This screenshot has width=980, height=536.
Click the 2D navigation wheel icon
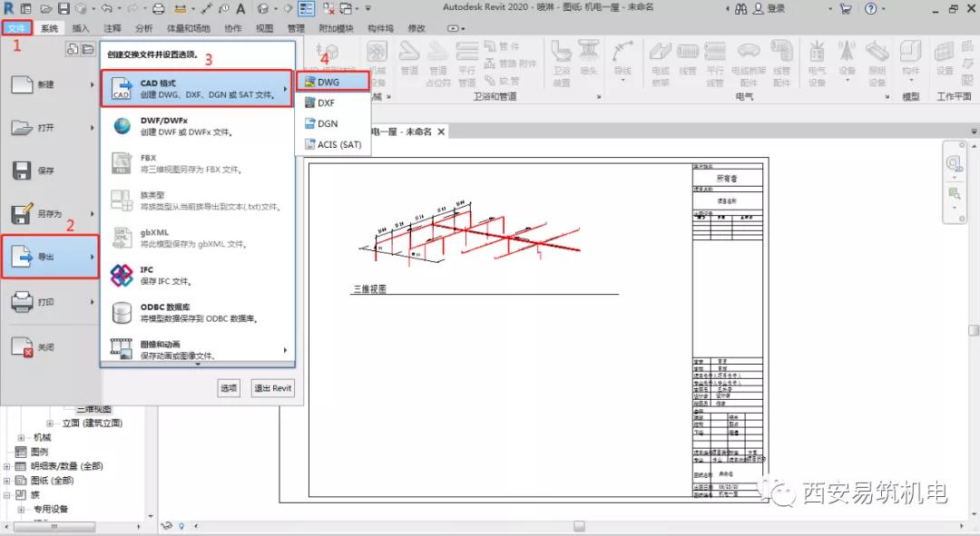pos(955,164)
